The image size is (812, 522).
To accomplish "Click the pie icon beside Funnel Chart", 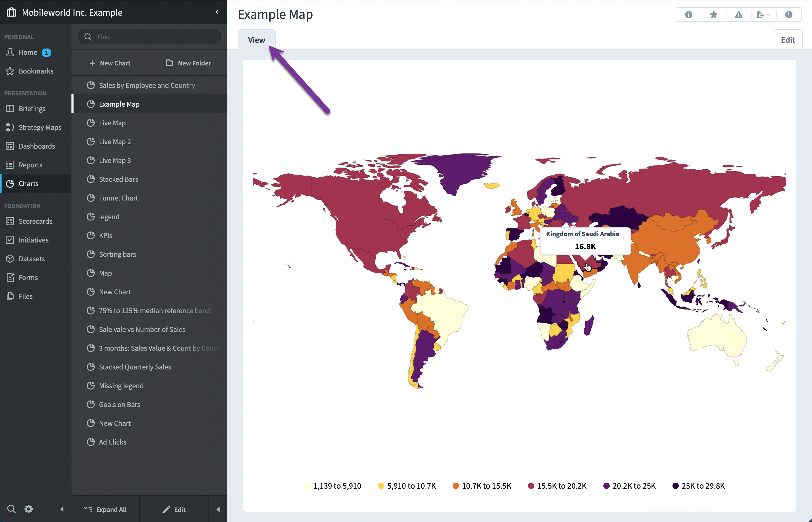I will pyautogui.click(x=90, y=198).
